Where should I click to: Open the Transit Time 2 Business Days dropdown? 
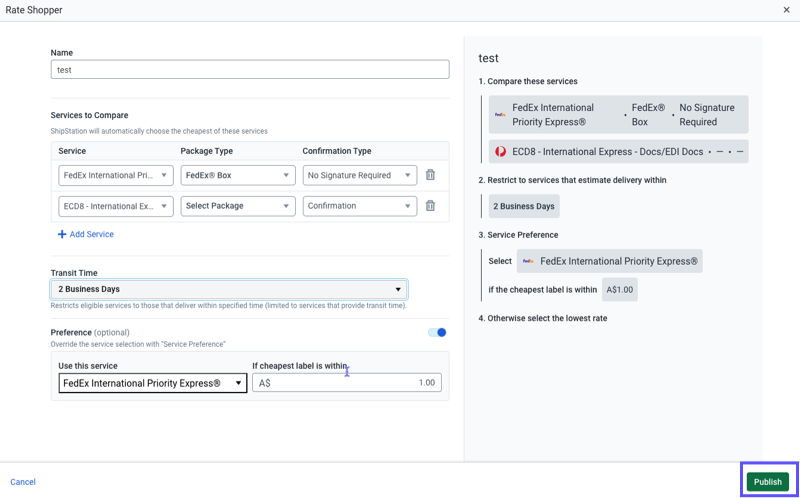(229, 289)
